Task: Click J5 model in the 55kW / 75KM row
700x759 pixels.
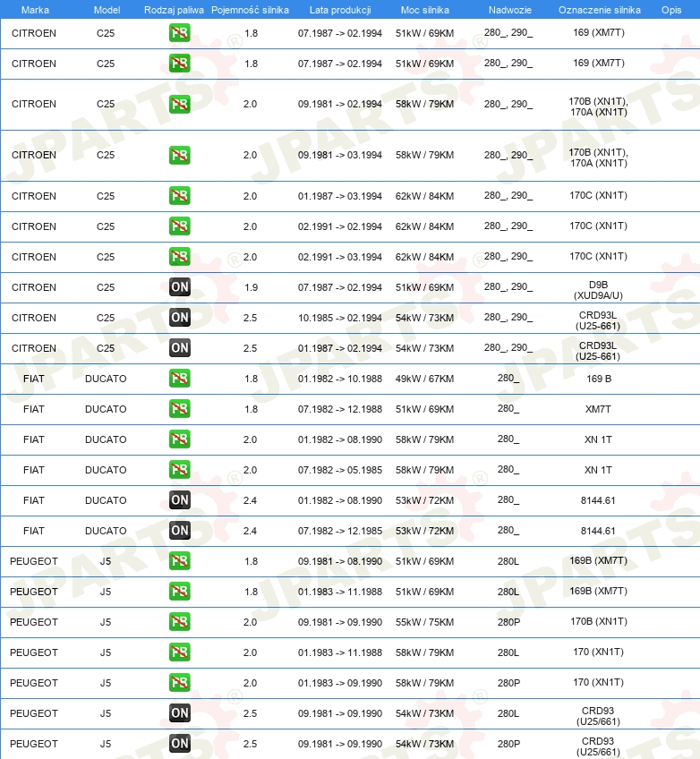Action: coord(106,622)
